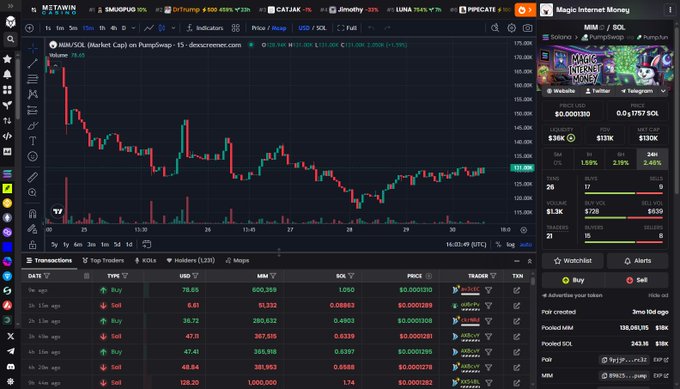Click the red Sell button
The image size is (680, 389).
tap(636, 280)
